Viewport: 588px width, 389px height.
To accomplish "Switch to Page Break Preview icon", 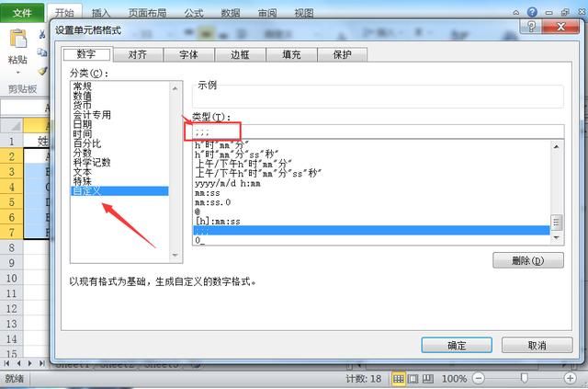I will [x=428, y=379].
